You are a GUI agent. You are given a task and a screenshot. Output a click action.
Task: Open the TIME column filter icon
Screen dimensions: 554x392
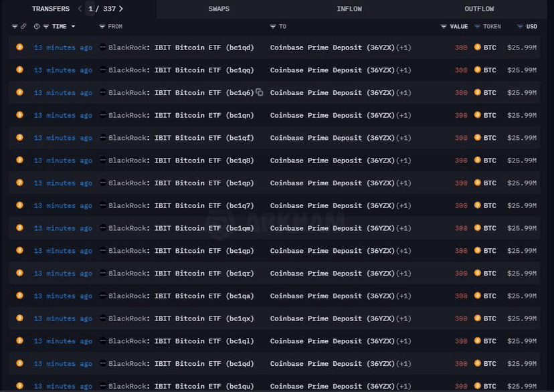pos(46,27)
